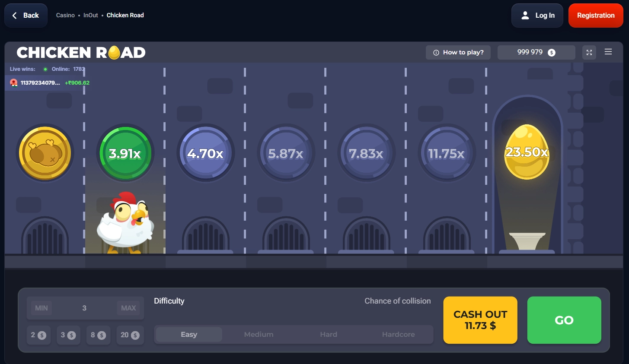629x364 pixels.
Task: Choose the 3 $ quick bet
Action: (x=68, y=335)
